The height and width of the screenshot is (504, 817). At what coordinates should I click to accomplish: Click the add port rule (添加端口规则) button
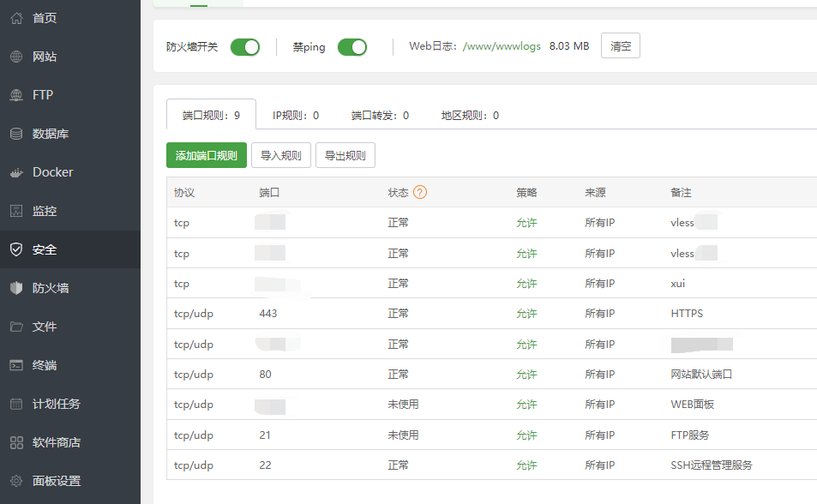coord(207,155)
